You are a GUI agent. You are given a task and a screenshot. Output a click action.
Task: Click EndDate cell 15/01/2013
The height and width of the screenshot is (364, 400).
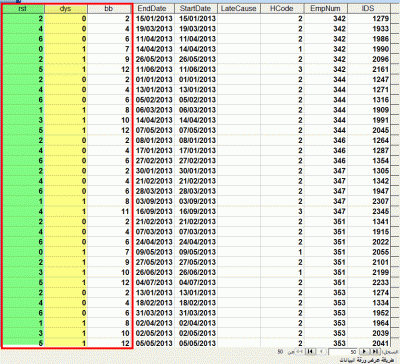coord(154,18)
